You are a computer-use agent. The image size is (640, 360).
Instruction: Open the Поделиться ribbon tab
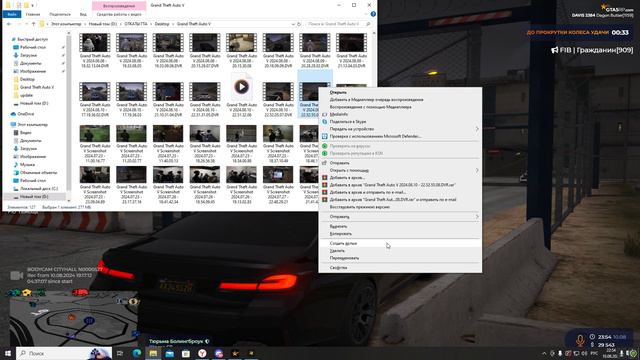(x=60, y=14)
